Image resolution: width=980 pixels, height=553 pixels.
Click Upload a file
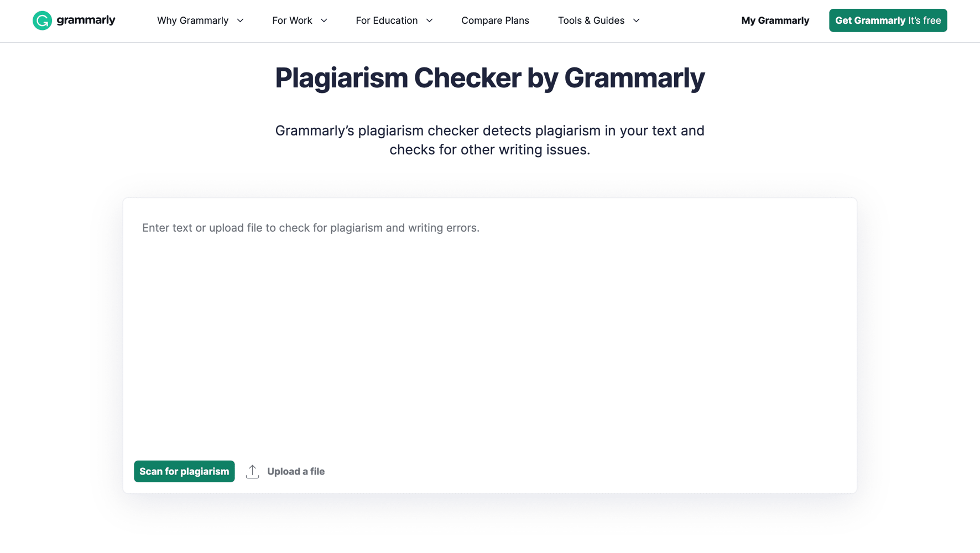click(x=296, y=471)
